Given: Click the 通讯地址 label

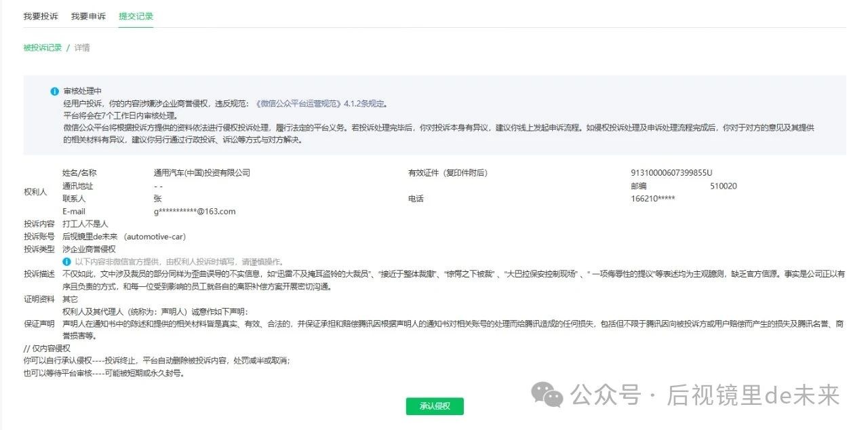Looking at the screenshot, I should click(x=78, y=186).
